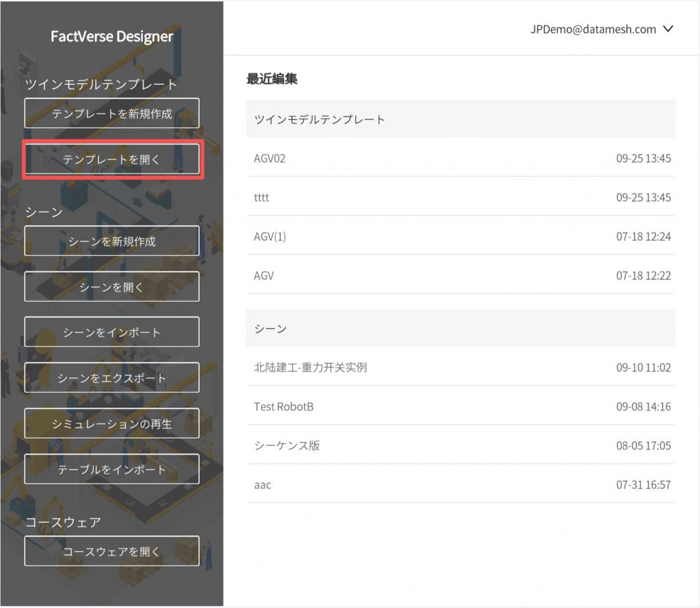Start シミュレーションの再生 button
The height and width of the screenshot is (608, 700).
click(111, 424)
